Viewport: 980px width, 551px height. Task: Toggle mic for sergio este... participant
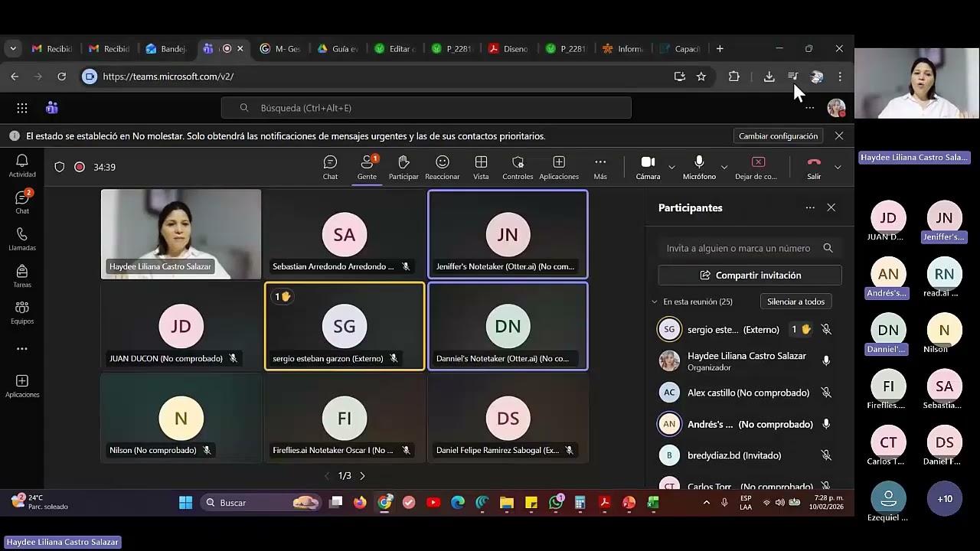coord(826,330)
